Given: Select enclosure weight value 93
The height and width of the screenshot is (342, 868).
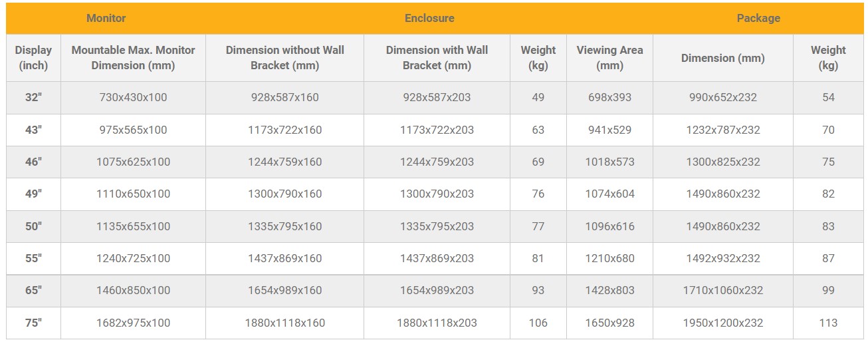Looking at the screenshot, I should pos(538,290).
